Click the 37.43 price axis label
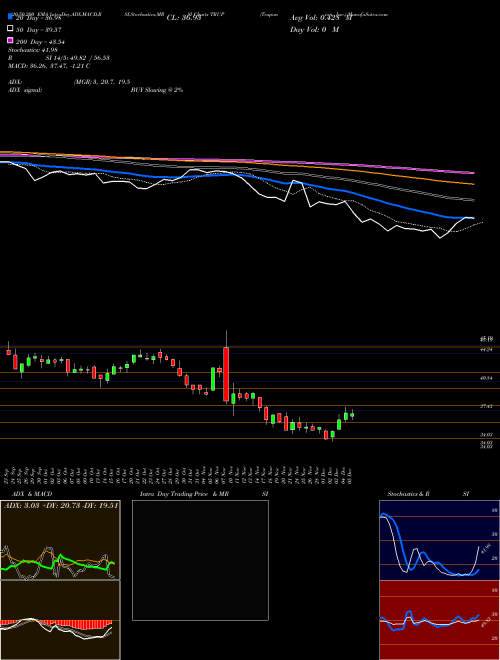Screen dimensions: 500x660 (486, 407)
